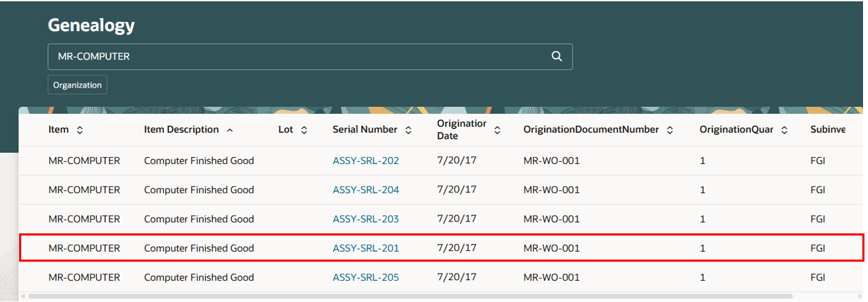Click Computer Finished Good in ASSY-SRL-202 row
Image resolution: width=868 pixels, height=302 pixels.
click(199, 161)
